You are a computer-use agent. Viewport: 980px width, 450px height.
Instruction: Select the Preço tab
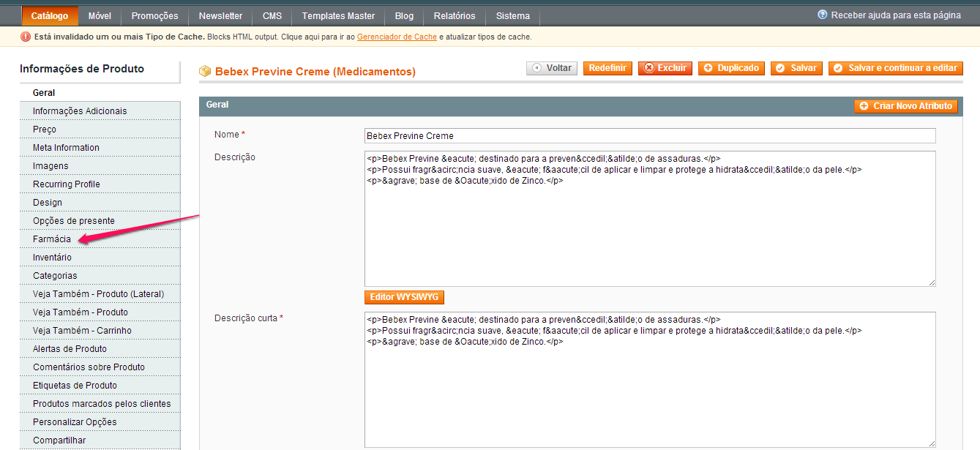coord(100,130)
